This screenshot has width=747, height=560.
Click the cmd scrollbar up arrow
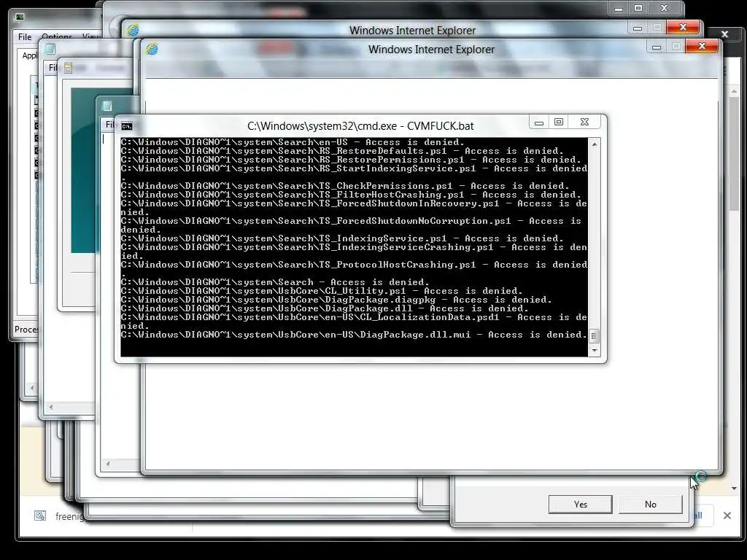[x=594, y=144]
